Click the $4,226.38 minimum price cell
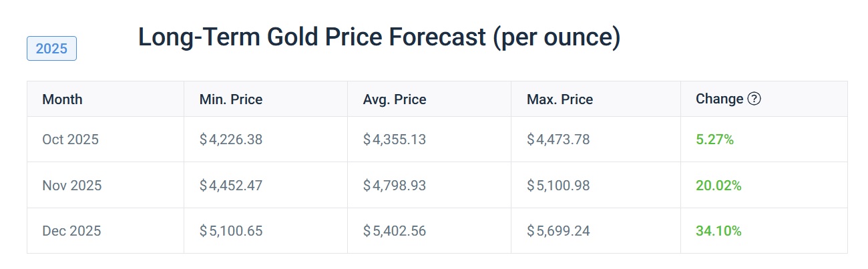The width and height of the screenshot is (868, 269). point(231,140)
